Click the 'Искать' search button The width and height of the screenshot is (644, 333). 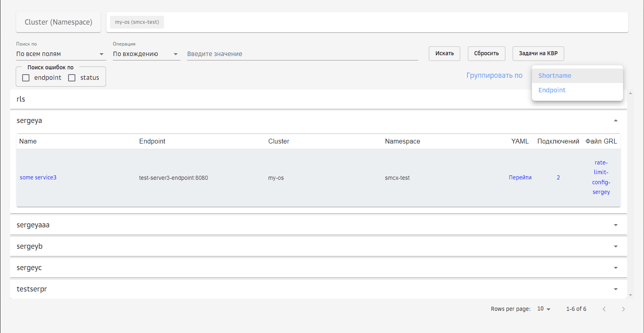coord(444,54)
